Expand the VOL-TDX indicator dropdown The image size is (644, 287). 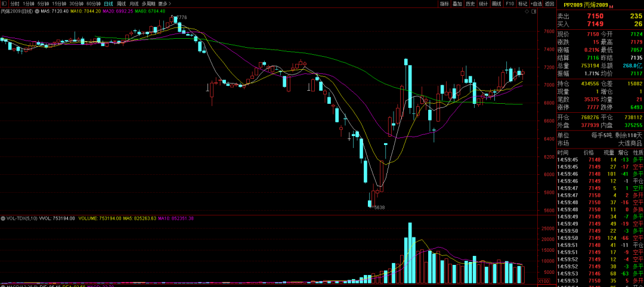tap(4, 218)
